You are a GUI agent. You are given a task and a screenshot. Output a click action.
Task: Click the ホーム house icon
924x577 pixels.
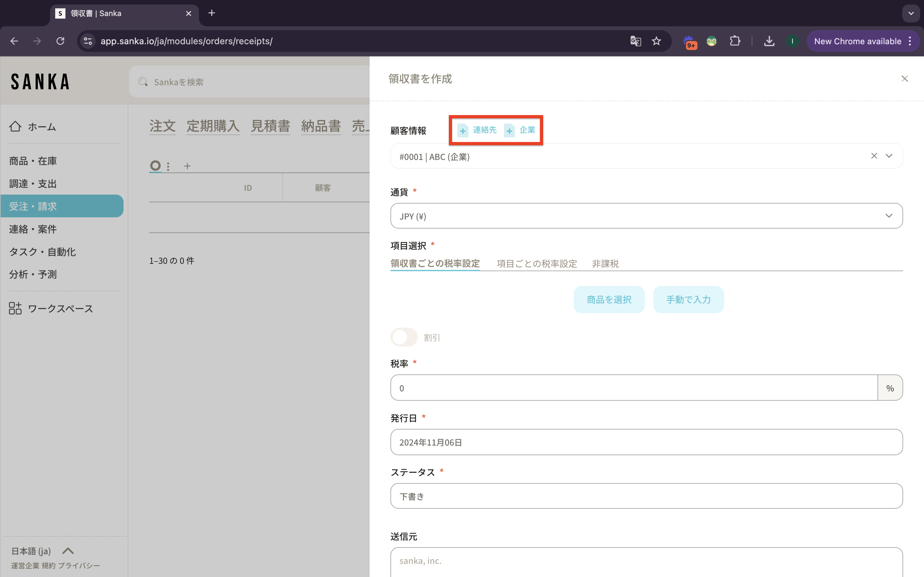[15, 126]
